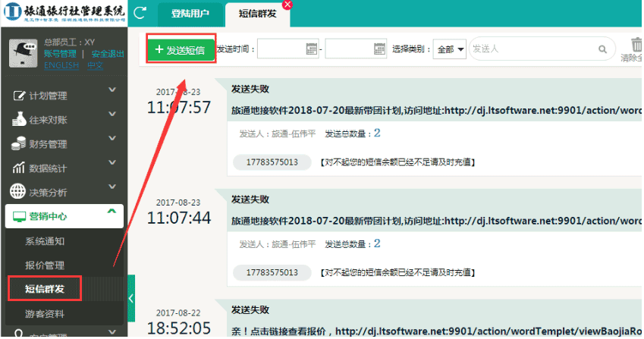Click the 营销中心 monitor icon
Image resolution: width=644 pixels, height=339 pixels.
pyautogui.click(x=19, y=216)
